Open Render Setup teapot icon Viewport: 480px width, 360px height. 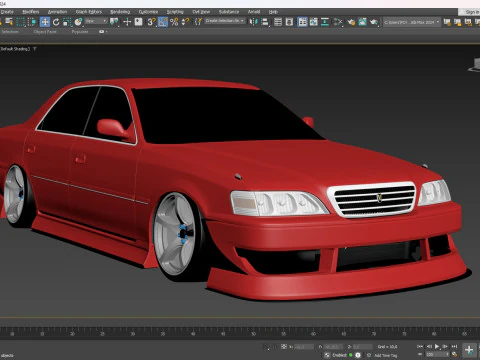(351, 22)
